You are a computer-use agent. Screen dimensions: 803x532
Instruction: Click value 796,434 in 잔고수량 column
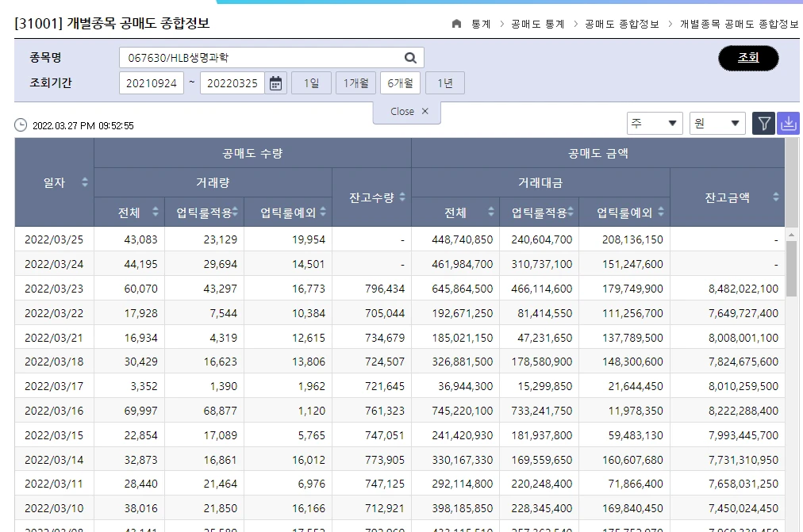click(385, 289)
